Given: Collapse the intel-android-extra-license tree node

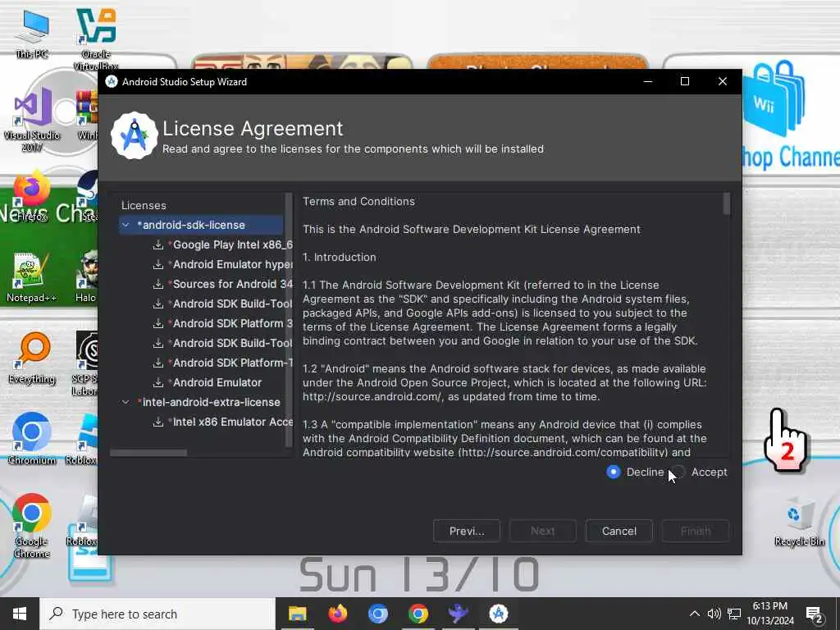Looking at the screenshot, I should coord(126,402).
